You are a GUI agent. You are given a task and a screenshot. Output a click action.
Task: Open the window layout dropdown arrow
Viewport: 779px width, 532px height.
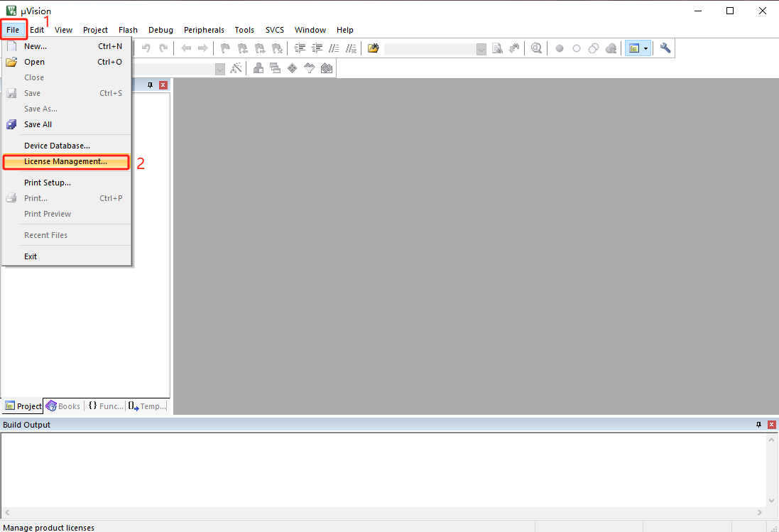[646, 48]
